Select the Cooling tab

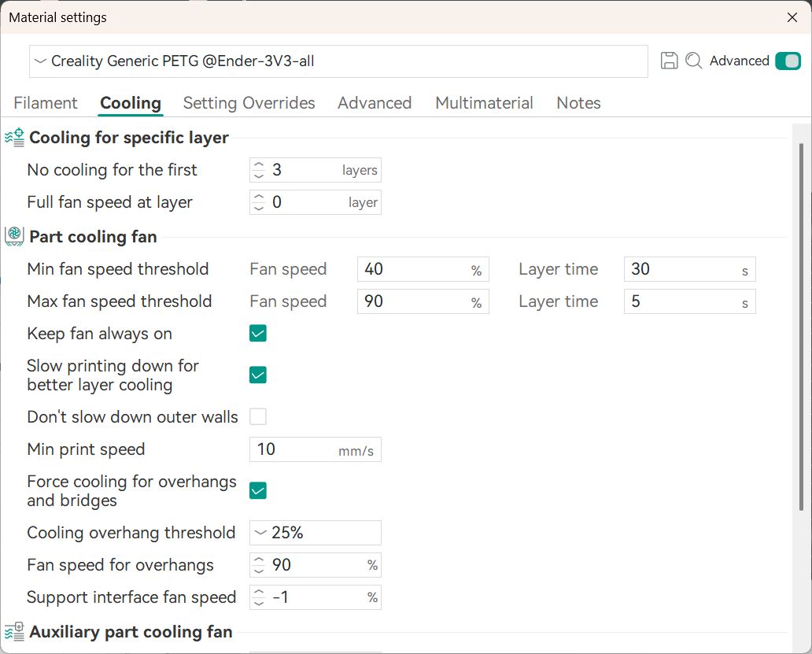[x=131, y=103]
